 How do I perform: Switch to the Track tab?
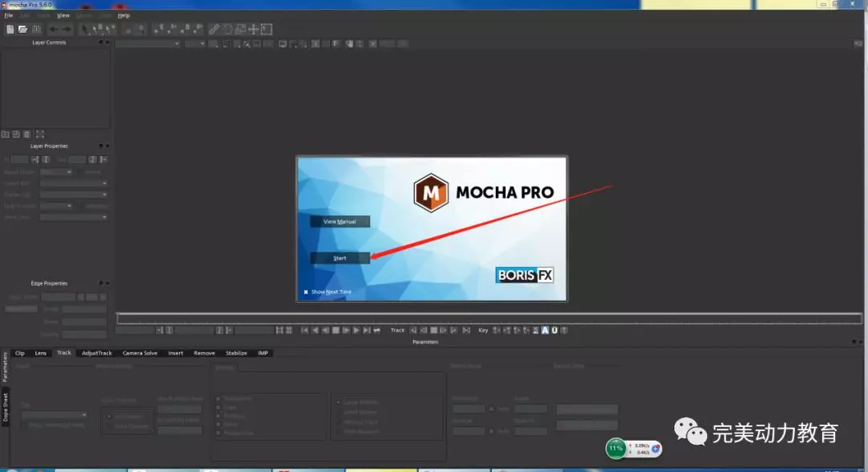click(64, 353)
